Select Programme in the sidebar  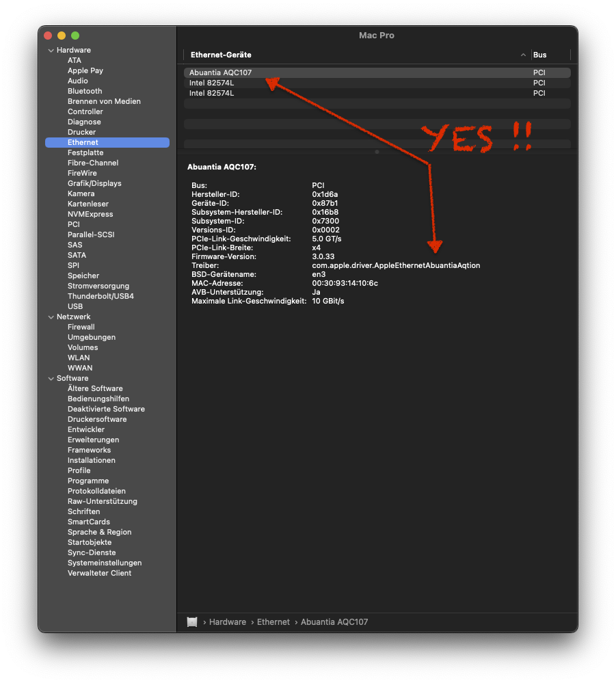88,481
